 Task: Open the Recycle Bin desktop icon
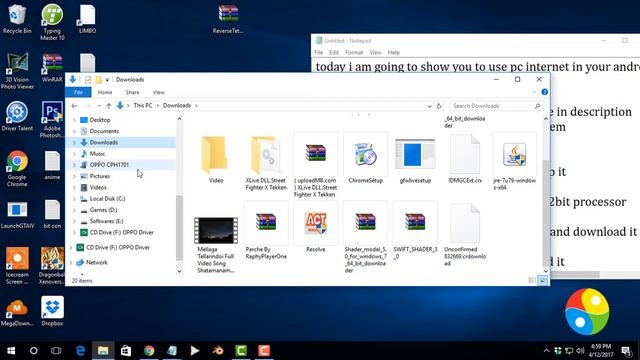coord(17,19)
